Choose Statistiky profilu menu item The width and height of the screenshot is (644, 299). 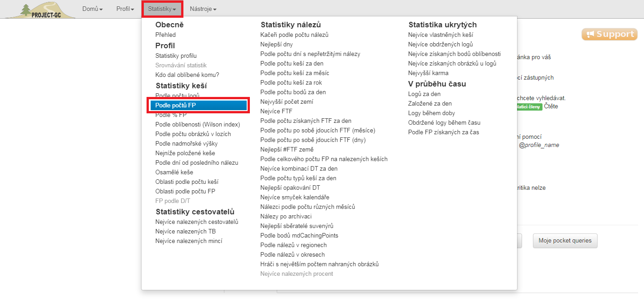tap(176, 56)
